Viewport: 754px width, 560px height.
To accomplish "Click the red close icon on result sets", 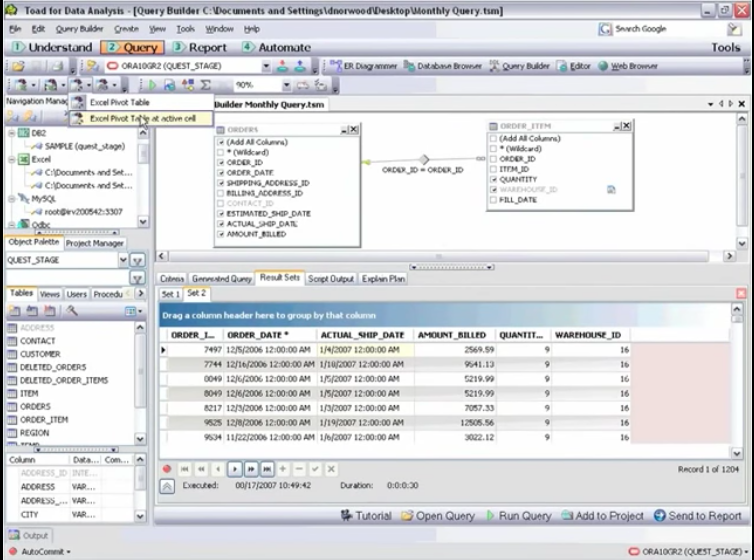I will 741,293.
